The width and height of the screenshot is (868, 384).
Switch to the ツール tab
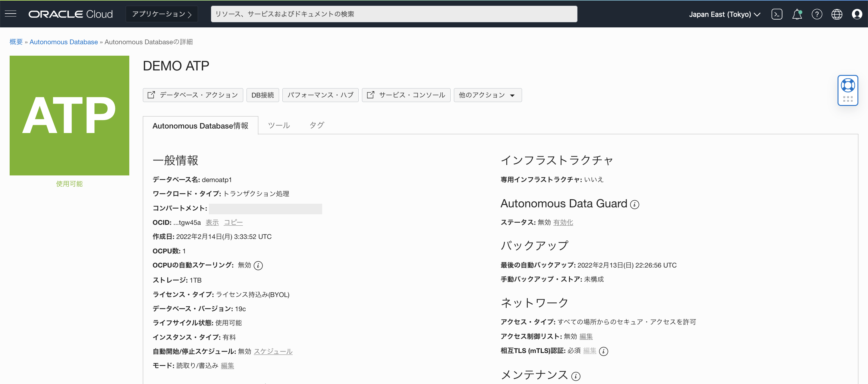(x=279, y=125)
